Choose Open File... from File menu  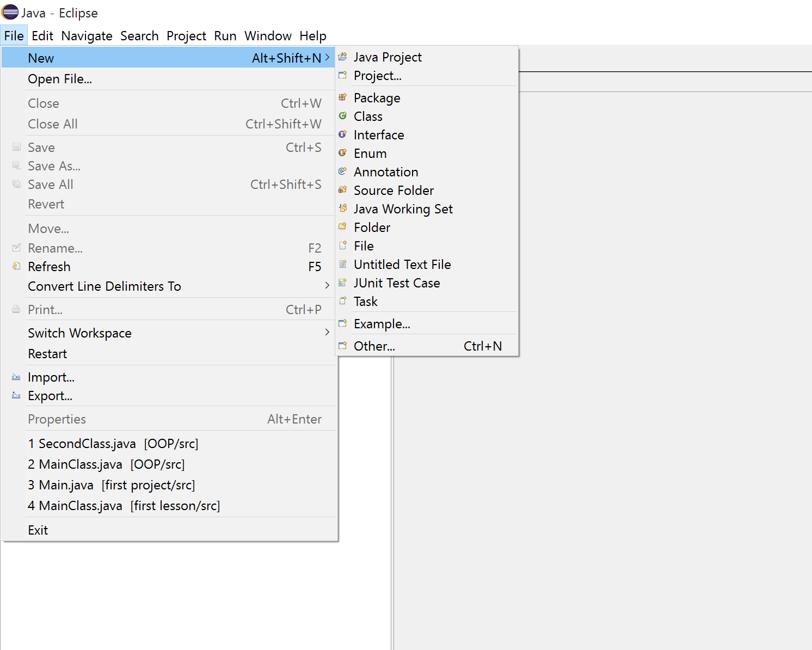(x=169, y=79)
